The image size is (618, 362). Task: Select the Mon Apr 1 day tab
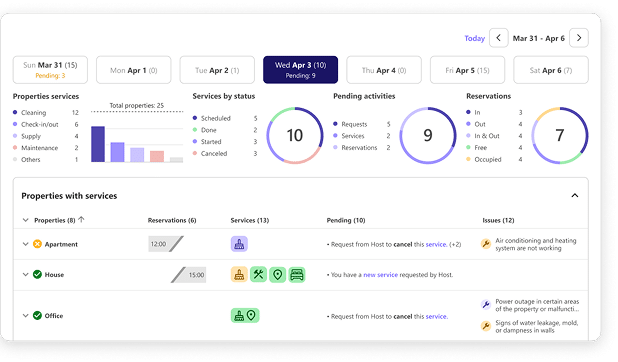pos(134,70)
